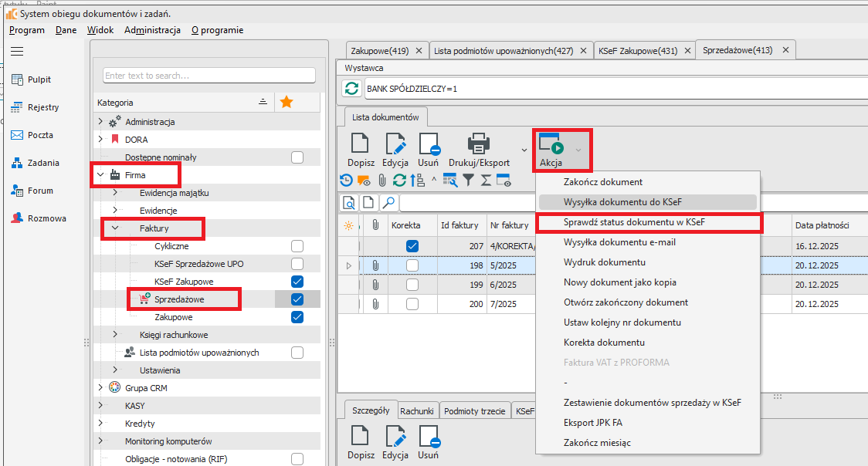
Task: Click the category search text field
Action: (x=209, y=76)
